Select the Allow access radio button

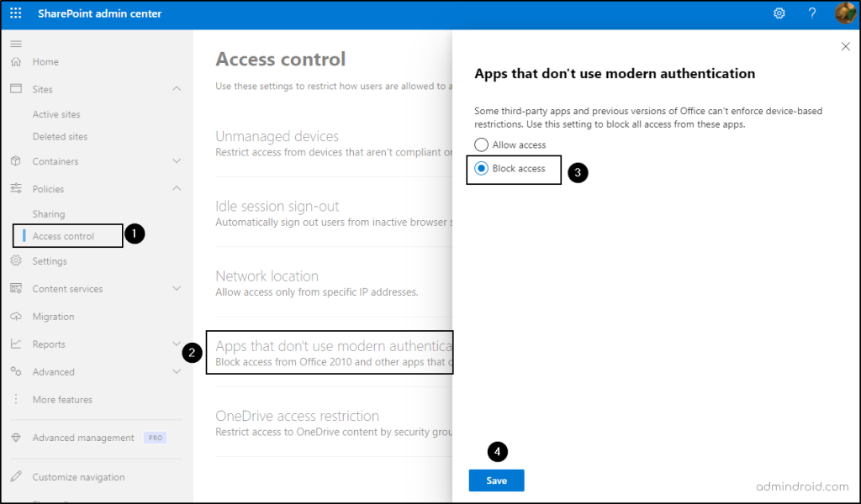(482, 145)
